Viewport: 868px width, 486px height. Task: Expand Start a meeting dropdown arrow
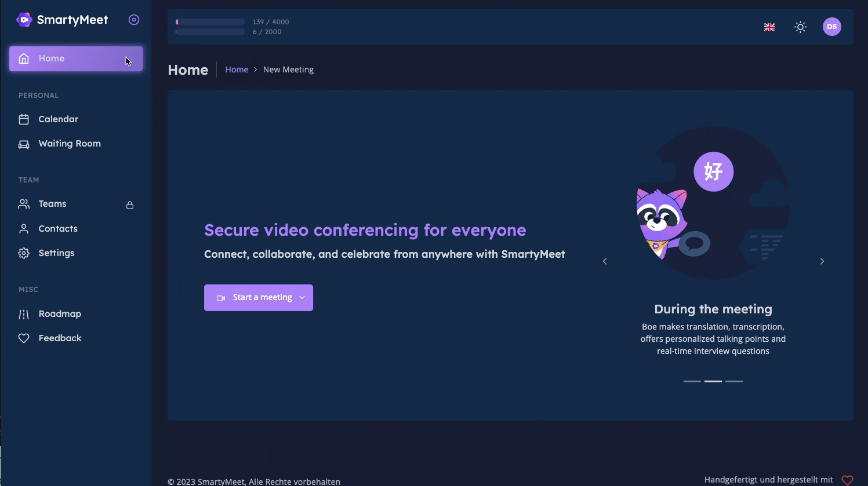[302, 298]
